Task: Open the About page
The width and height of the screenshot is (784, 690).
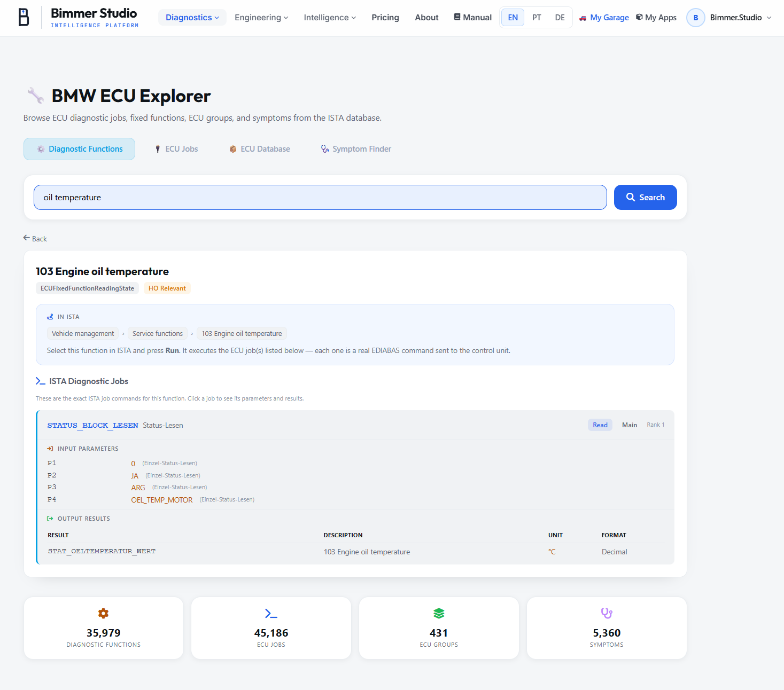Action: pos(426,18)
